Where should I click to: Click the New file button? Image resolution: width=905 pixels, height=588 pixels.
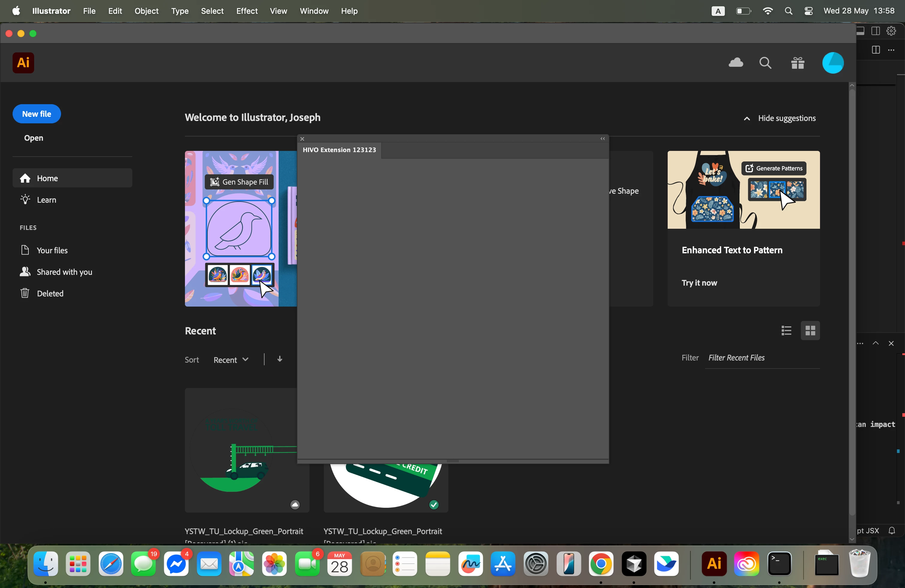[x=37, y=114]
